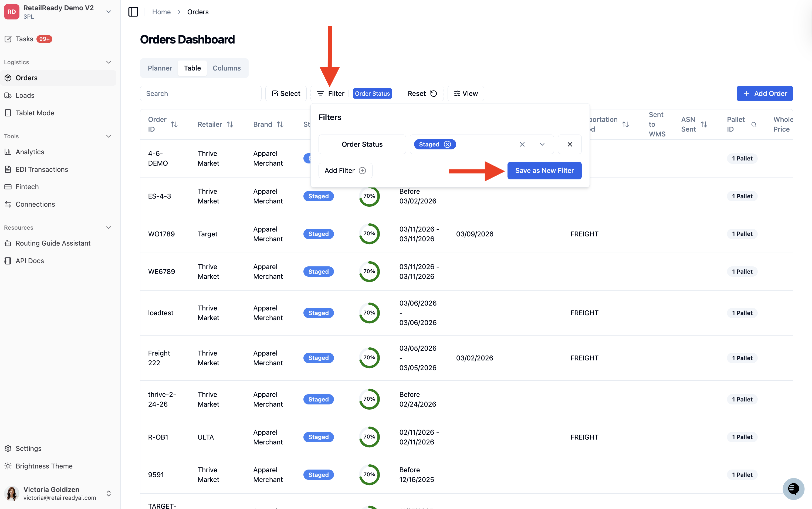Screen dimensions: 812x509
Task: Sort the Retailer column
Action: (230, 125)
